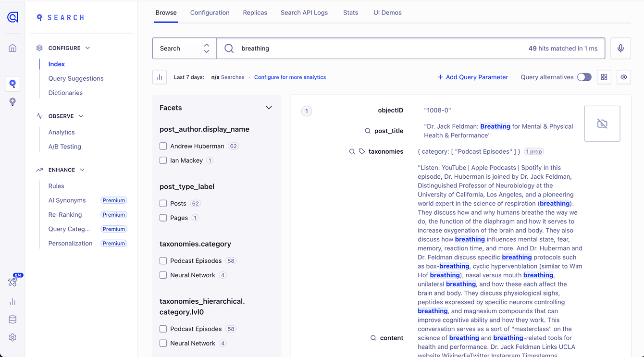This screenshot has height=357, width=644.
Task: Open Configure for more analytics link
Action: 290,77
